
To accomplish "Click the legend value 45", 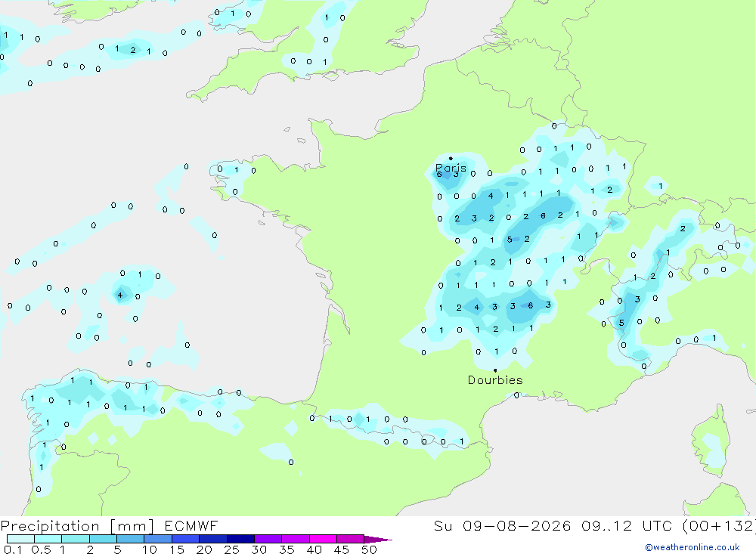I will click(342, 549).
